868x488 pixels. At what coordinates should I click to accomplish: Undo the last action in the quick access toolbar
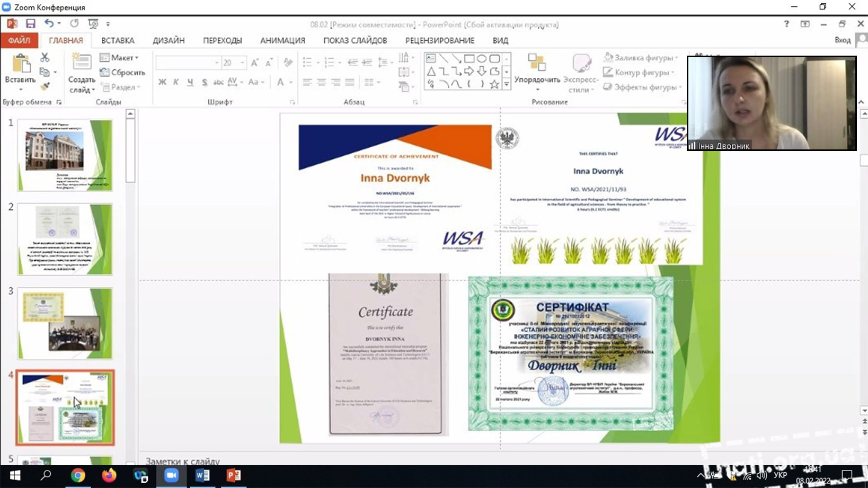pos(49,23)
